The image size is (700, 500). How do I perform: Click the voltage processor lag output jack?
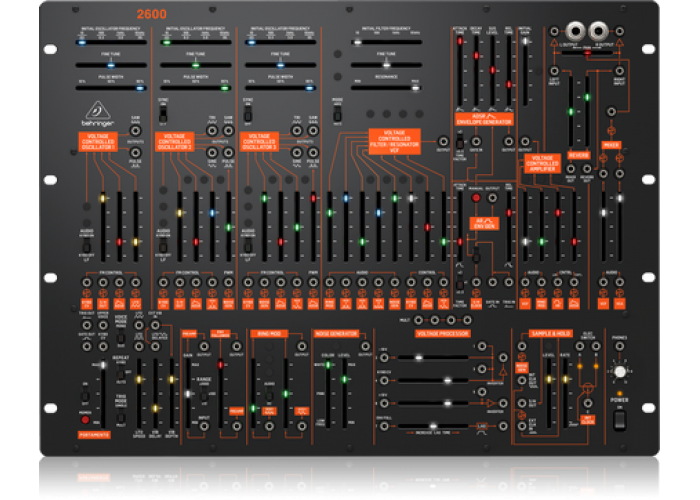tap(503, 426)
